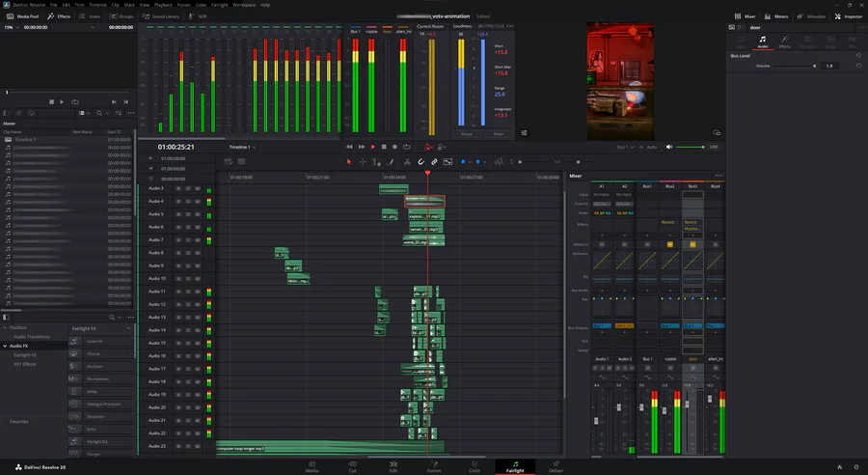Expand the Audio FX toolbox category
868x475 pixels.
[18, 346]
